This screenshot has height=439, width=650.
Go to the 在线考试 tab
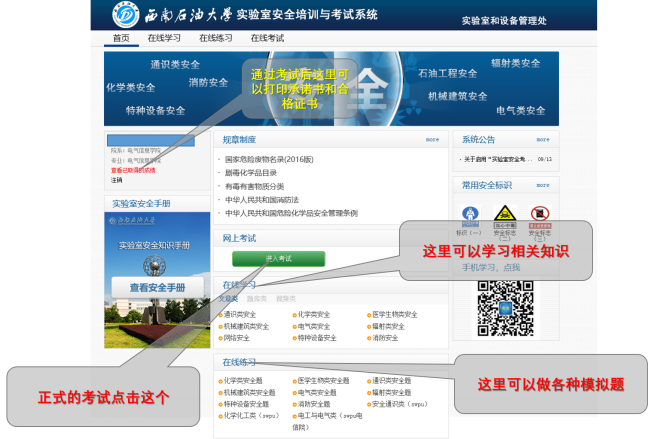click(x=267, y=38)
